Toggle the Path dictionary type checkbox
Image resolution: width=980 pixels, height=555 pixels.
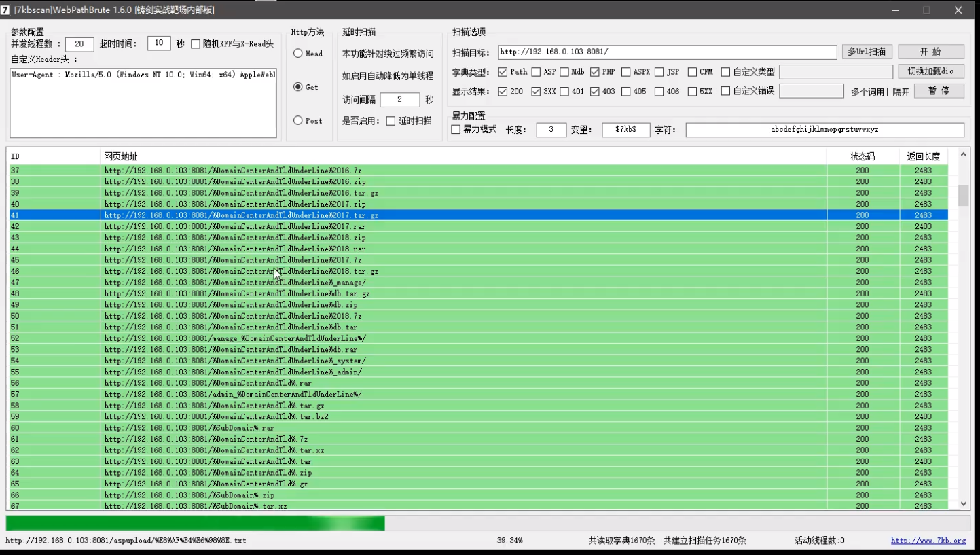(x=503, y=72)
